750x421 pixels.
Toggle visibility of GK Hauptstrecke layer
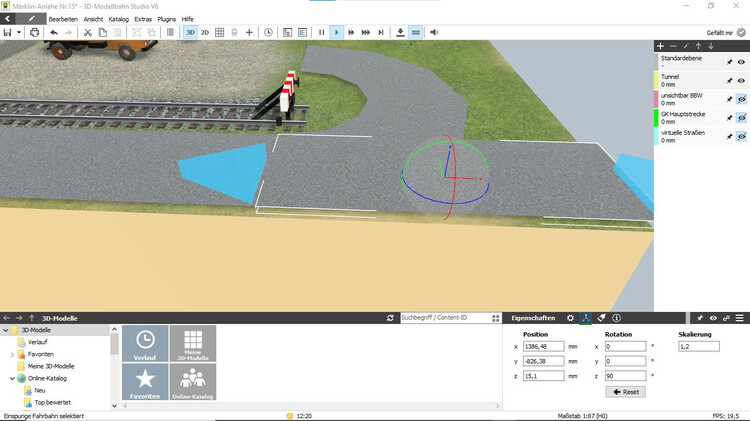point(741,118)
